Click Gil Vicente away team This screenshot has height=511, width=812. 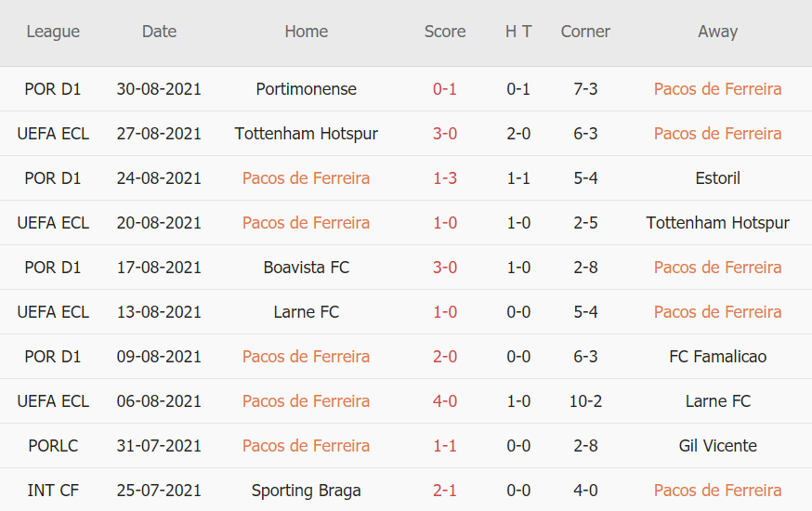click(717, 446)
